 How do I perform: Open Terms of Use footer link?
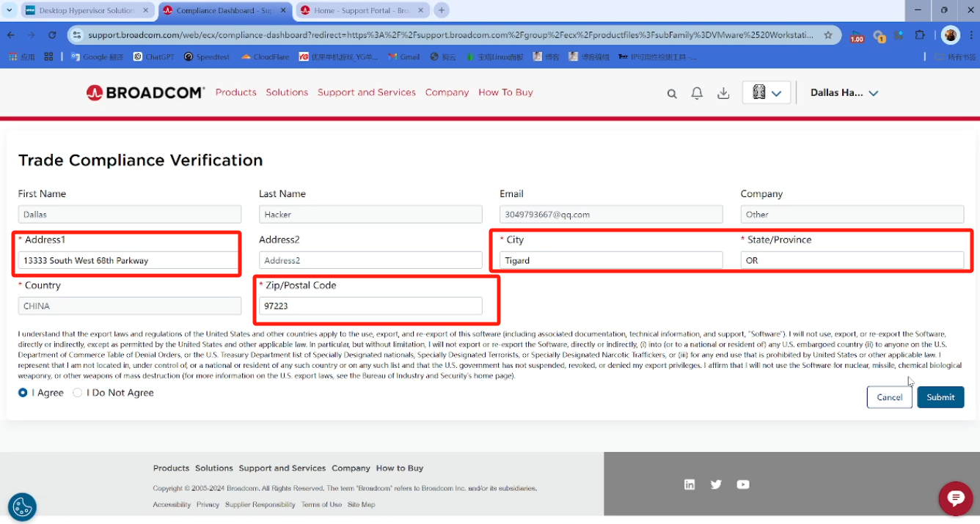tap(321, 504)
